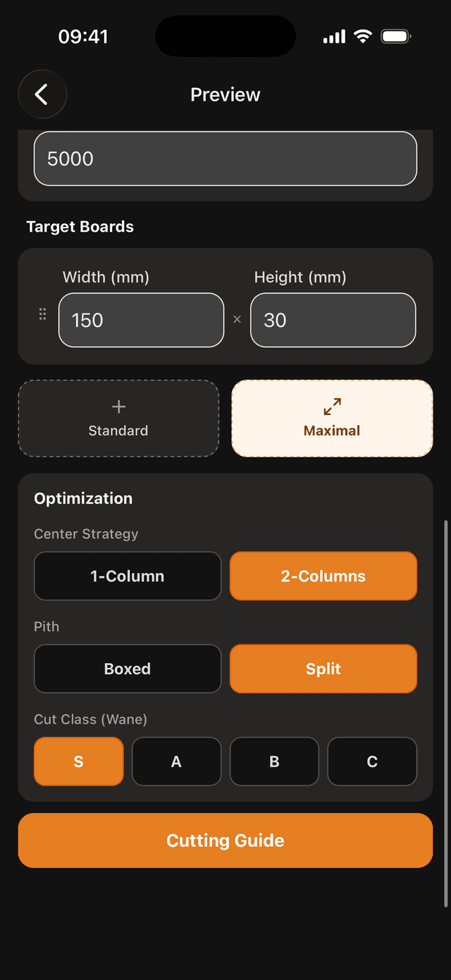Viewport: 451px width, 980px height.
Task: Navigate back using the chevron arrow
Action: (42, 94)
